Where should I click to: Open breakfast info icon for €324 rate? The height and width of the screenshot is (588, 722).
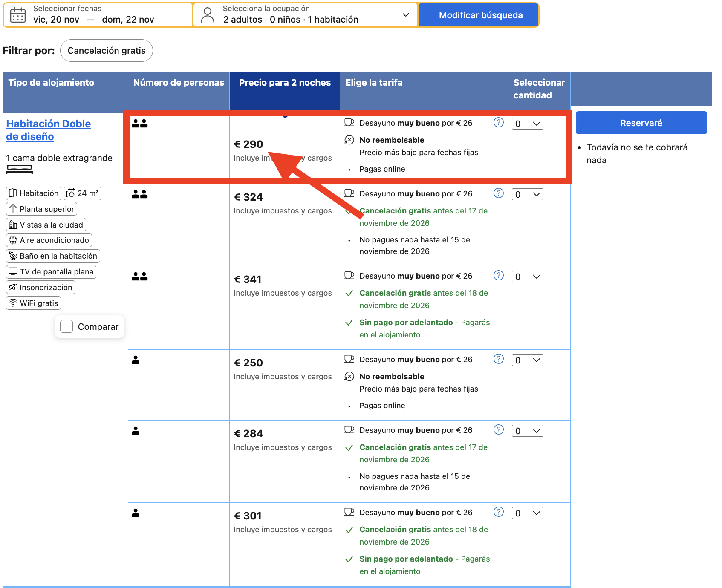498,193
